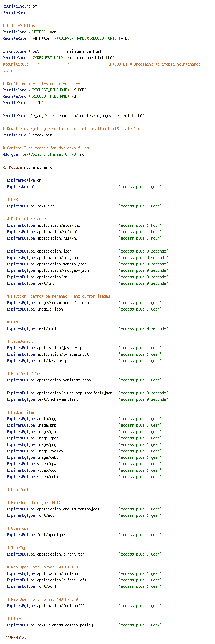Image resolution: width=215 pixels, height=644 pixels.
Task: Click the ErrorDocument 503 line
Action: pyautogui.click(x=52, y=51)
